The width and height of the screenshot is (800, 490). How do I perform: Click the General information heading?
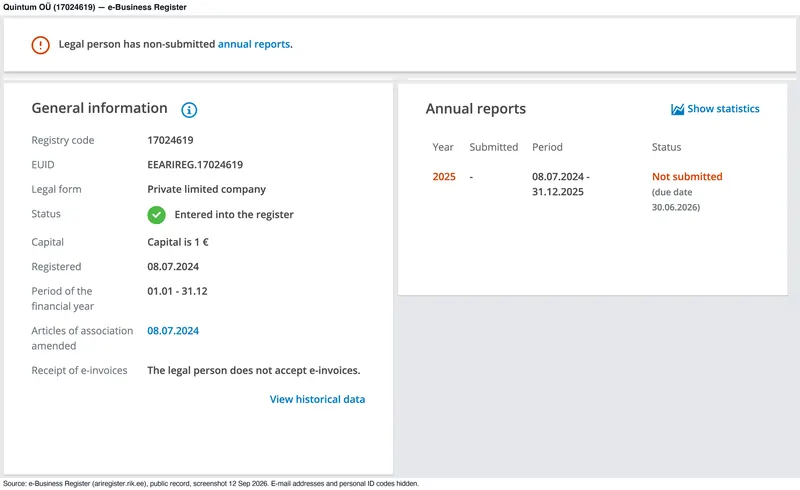[x=99, y=108]
